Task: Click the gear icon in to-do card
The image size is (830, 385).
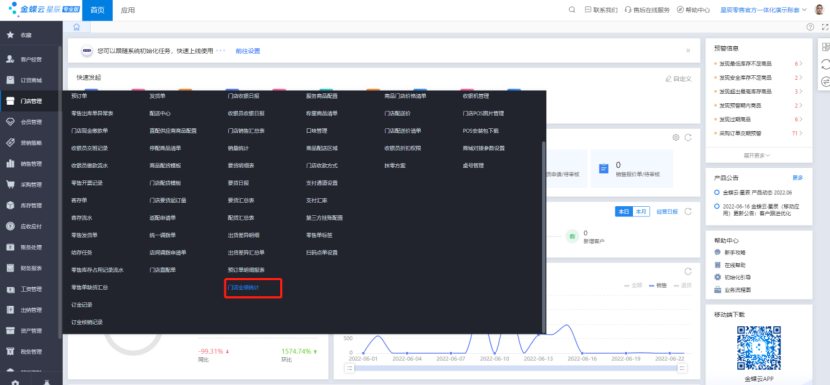Action: click(x=675, y=138)
